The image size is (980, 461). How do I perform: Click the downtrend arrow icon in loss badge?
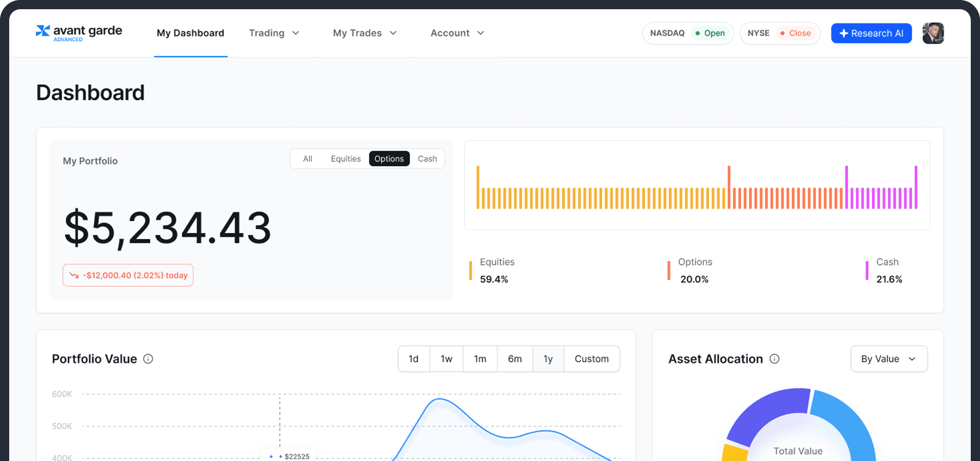74,275
